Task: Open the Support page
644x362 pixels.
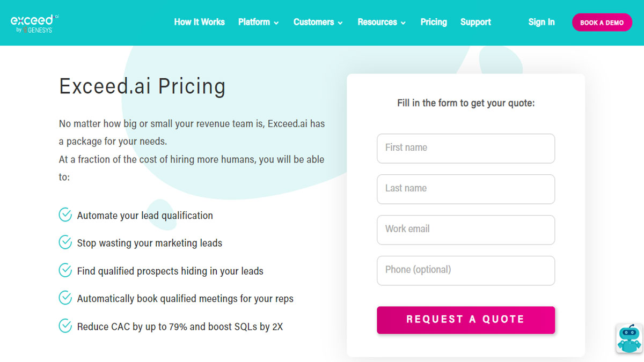Action: [475, 23]
